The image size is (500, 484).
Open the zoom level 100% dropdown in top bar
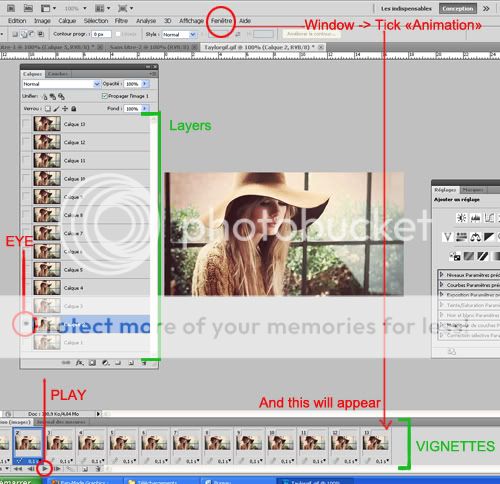coord(85,8)
